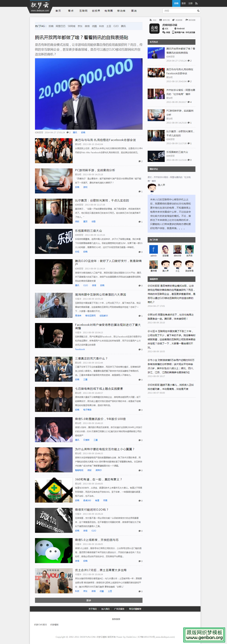Click the 智能电视 tag under 英特尔 article

point(79,470)
